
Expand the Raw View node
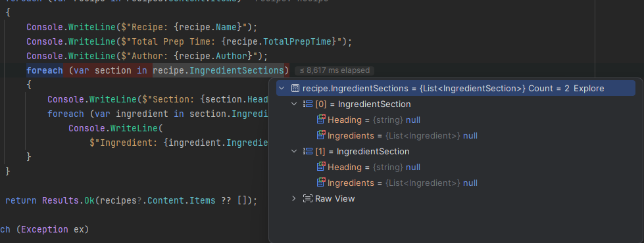(294, 198)
